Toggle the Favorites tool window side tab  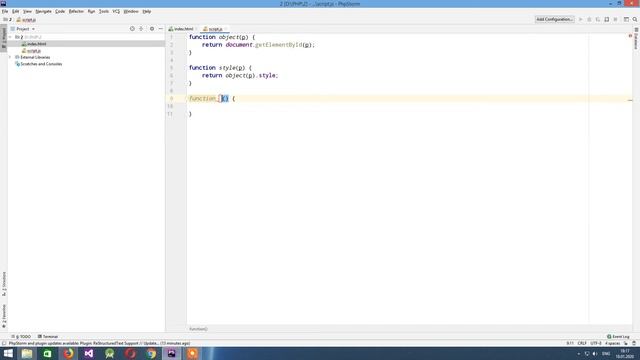tap(4, 316)
